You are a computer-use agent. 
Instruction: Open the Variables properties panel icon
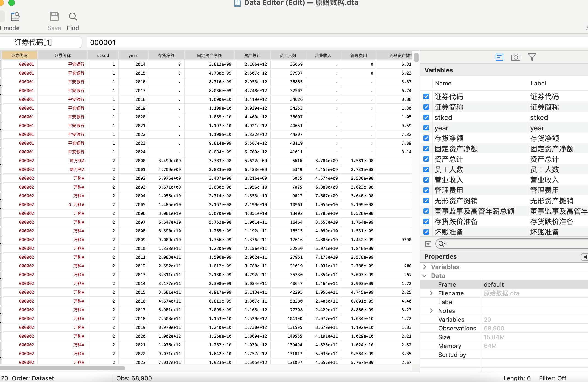tap(499, 57)
